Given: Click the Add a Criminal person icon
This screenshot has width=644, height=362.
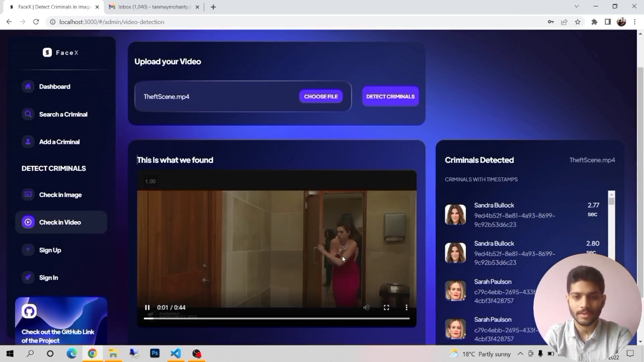Looking at the screenshot, I should coord(28,142).
